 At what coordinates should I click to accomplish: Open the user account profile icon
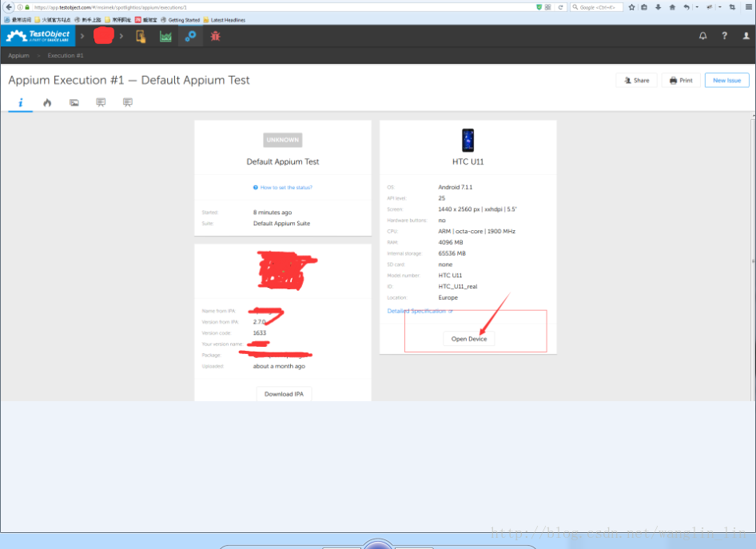pyautogui.click(x=746, y=36)
